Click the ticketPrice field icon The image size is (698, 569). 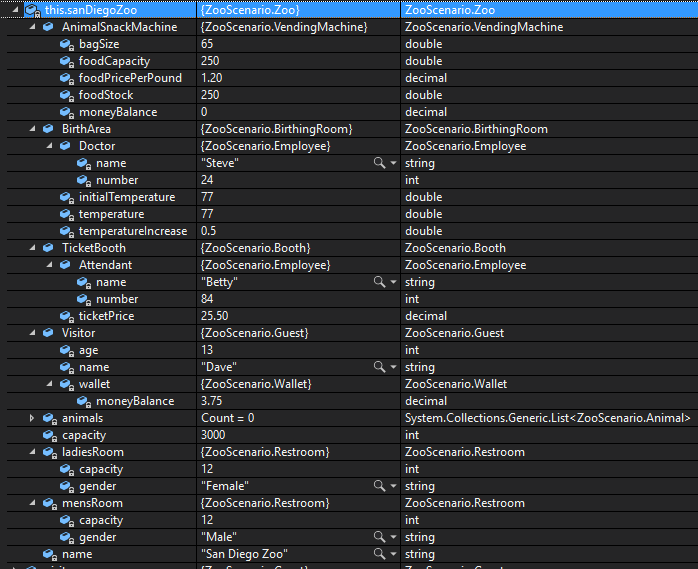point(67,316)
